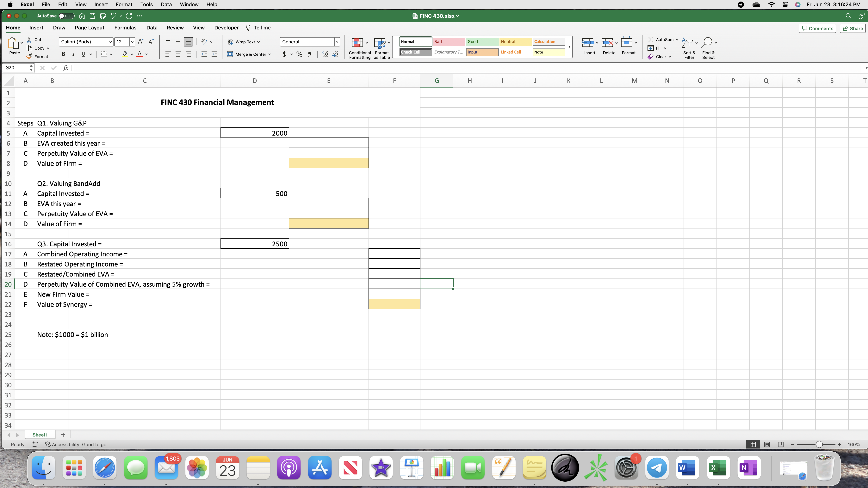The width and height of the screenshot is (868, 488).
Task: Click the Share button
Action: click(x=853, y=29)
